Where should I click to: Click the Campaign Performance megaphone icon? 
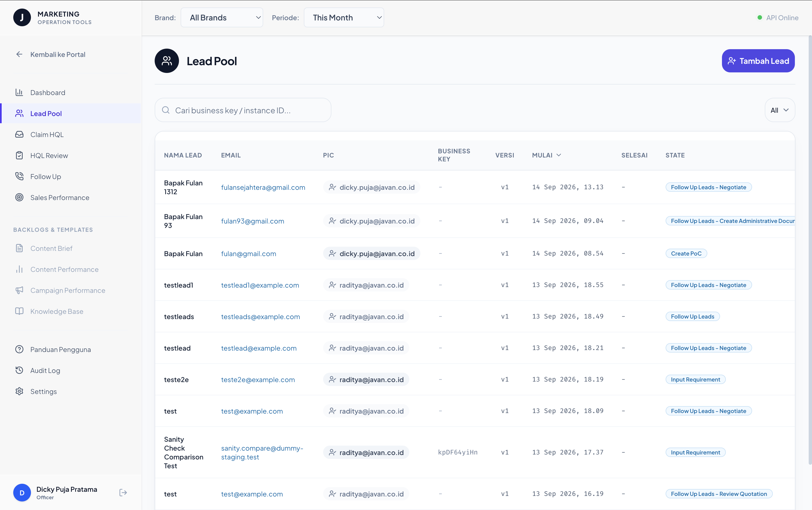[19, 290]
